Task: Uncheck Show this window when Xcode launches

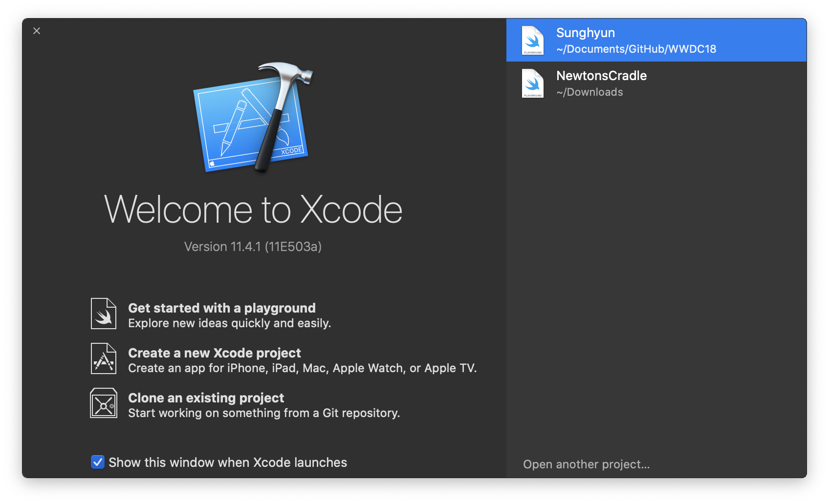Action: [98, 462]
